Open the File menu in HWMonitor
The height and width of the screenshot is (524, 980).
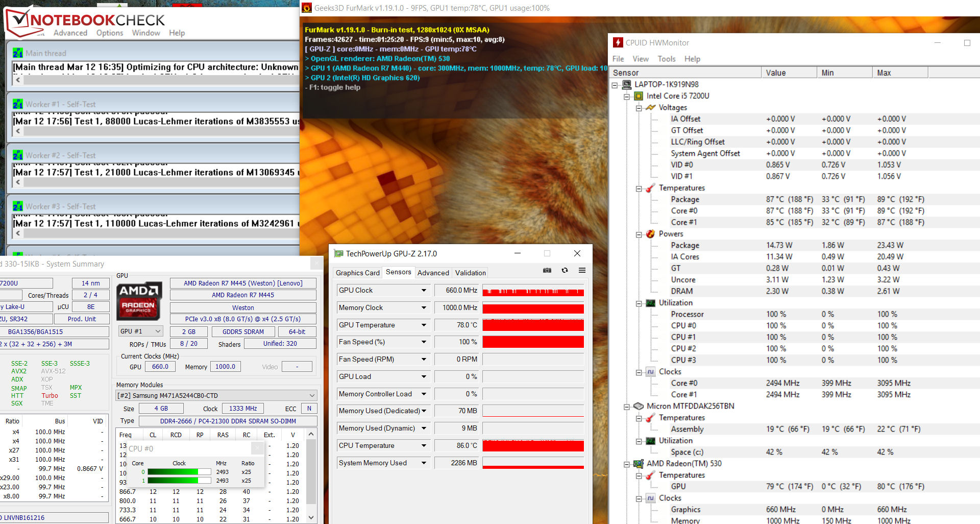click(618, 59)
